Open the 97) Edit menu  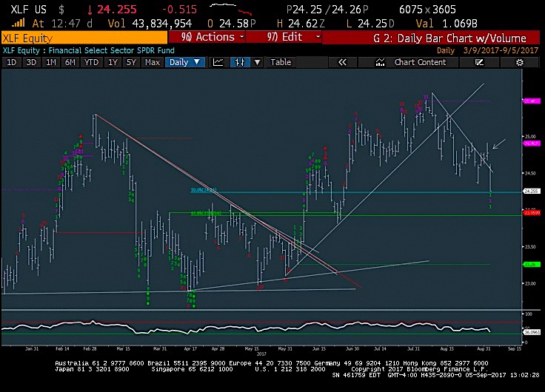[284, 37]
